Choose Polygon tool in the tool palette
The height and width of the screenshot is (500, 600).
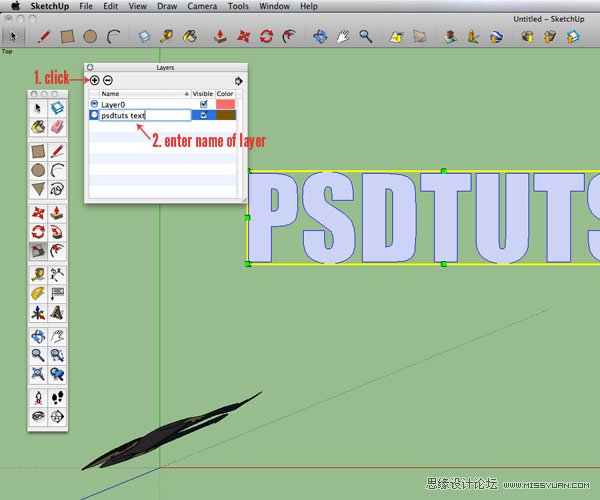click(x=38, y=189)
